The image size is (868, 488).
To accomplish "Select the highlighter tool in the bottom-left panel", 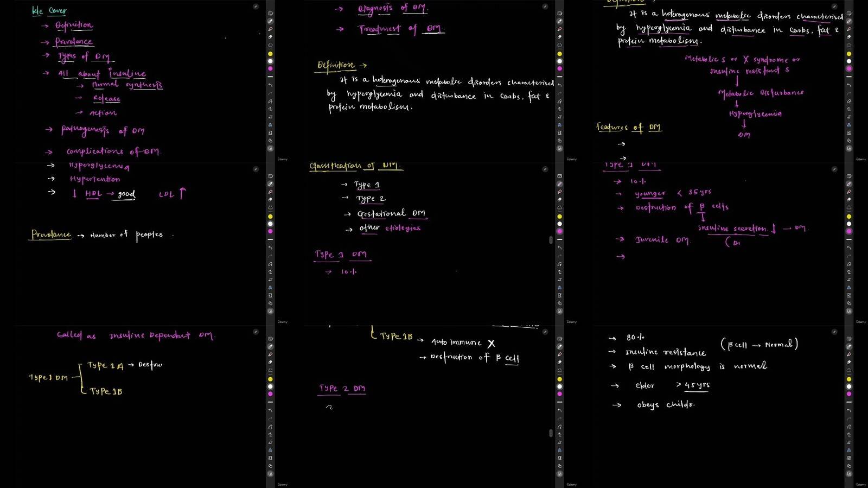I will tap(270, 354).
